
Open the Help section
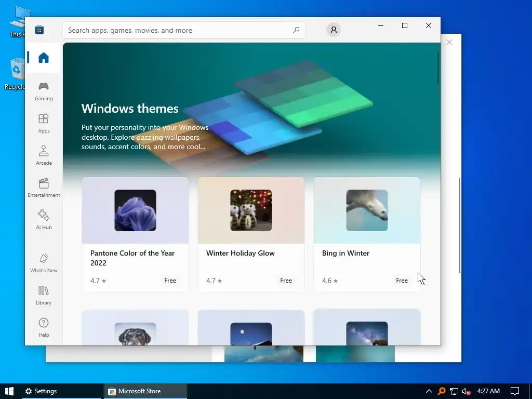[x=44, y=328]
